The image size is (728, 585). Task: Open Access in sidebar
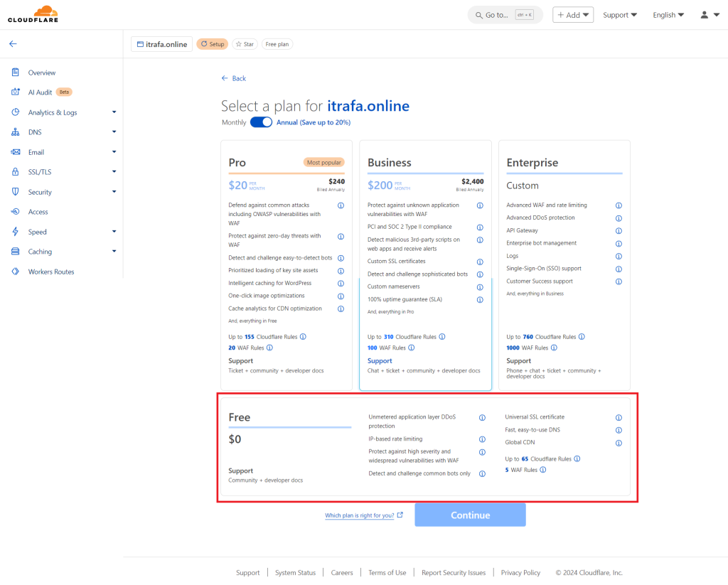click(38, 212)
